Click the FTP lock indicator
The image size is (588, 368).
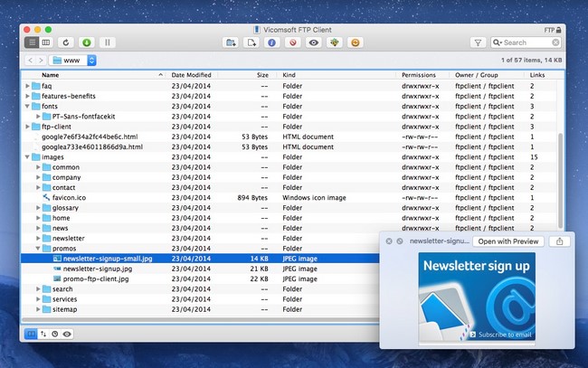click(x=553, y=30)
